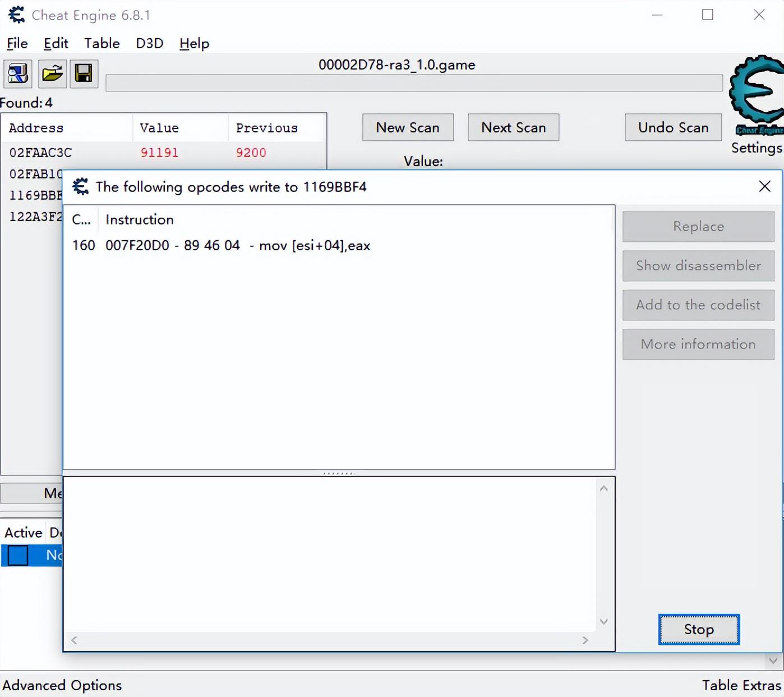The image size is (784, 697).
Task: Stop the opcode monitoring
Action: point(699,629)
